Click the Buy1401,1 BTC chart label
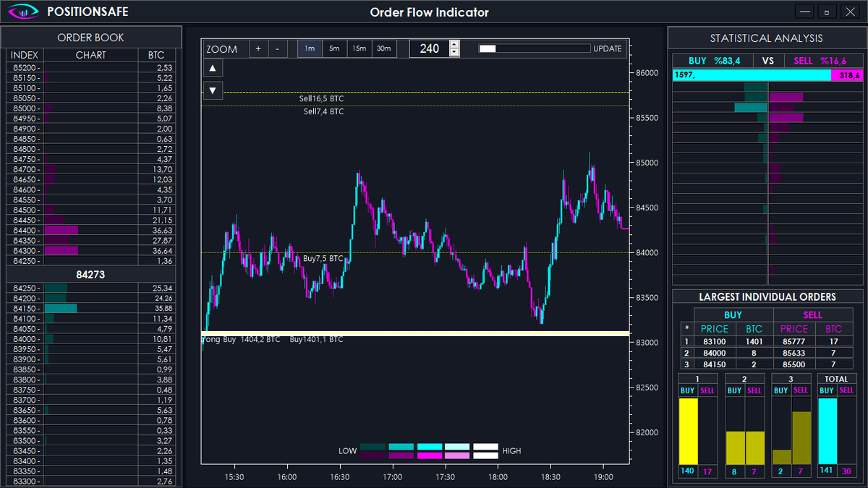 coord(316,339)
